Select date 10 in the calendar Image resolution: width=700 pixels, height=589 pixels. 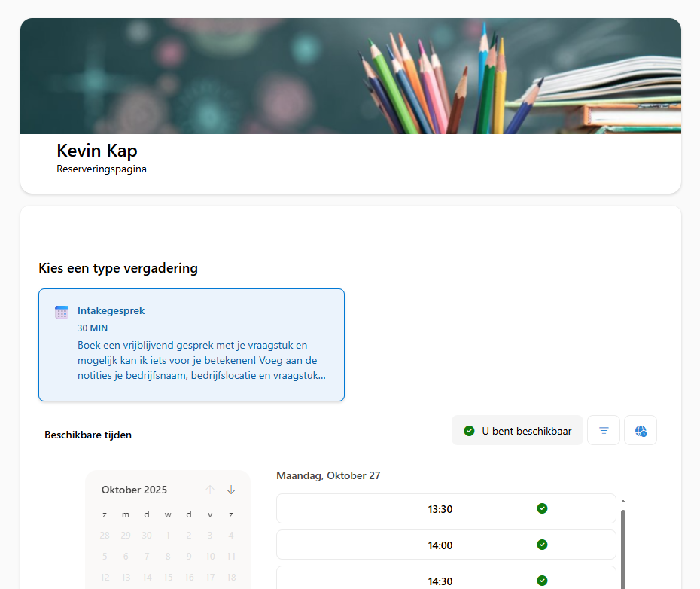point(210,557)
